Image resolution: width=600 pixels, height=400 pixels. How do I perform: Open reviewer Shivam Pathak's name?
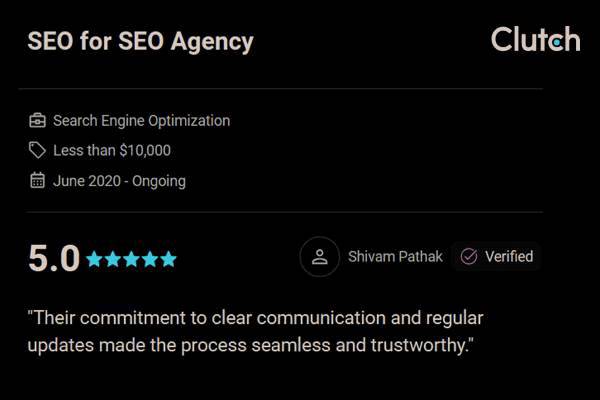pos(395,257)
